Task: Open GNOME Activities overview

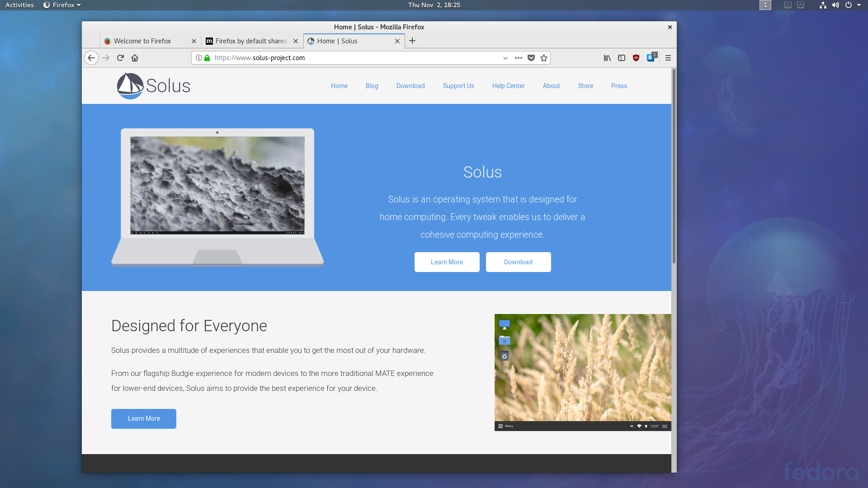Action: click(x=19, y=5)
